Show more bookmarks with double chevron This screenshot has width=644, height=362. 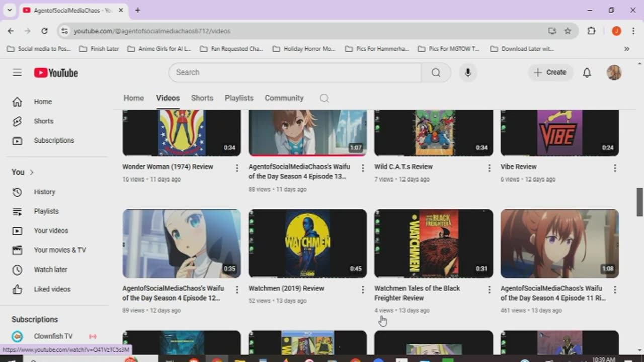click(626, 49)
